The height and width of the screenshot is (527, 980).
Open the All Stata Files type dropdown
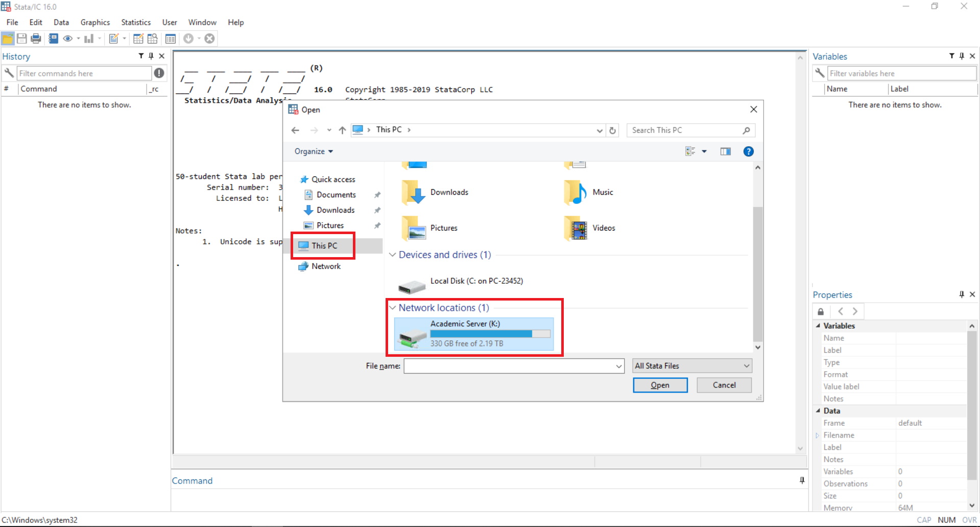click(x=692, y=366)
